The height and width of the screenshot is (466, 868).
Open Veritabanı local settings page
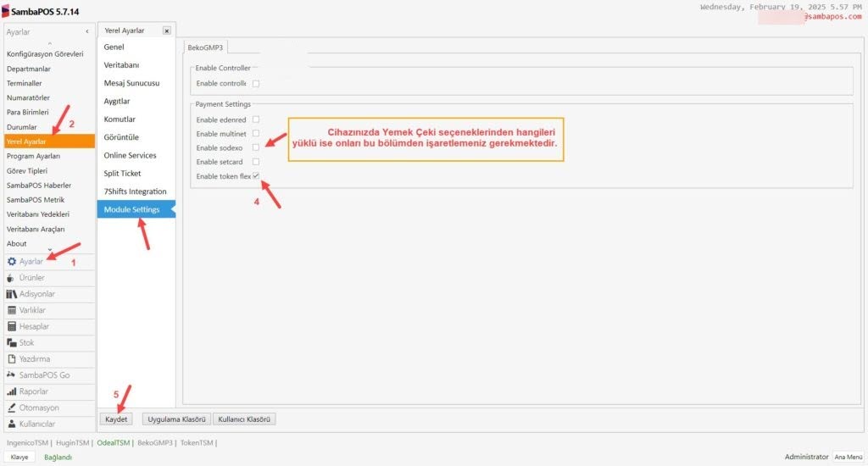point(136,65)
